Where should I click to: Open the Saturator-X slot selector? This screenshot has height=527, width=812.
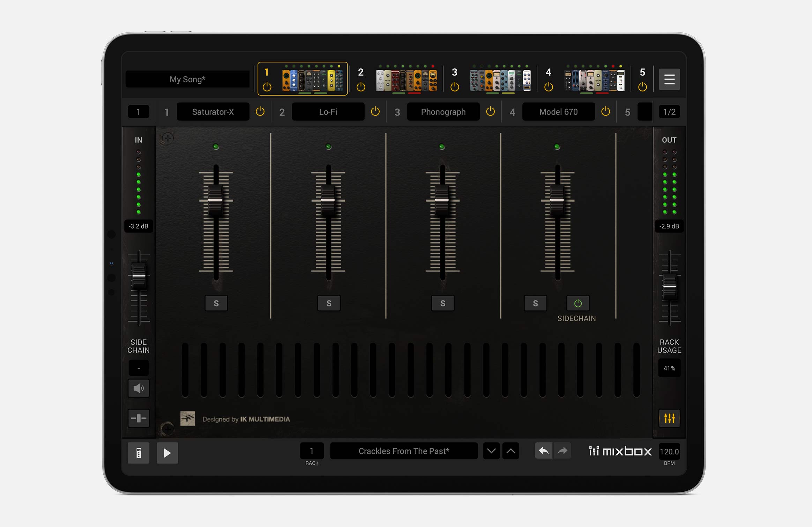213,112
